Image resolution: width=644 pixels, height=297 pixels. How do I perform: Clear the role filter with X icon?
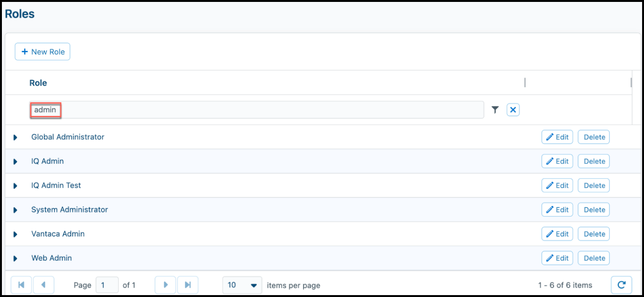[513, 110]
